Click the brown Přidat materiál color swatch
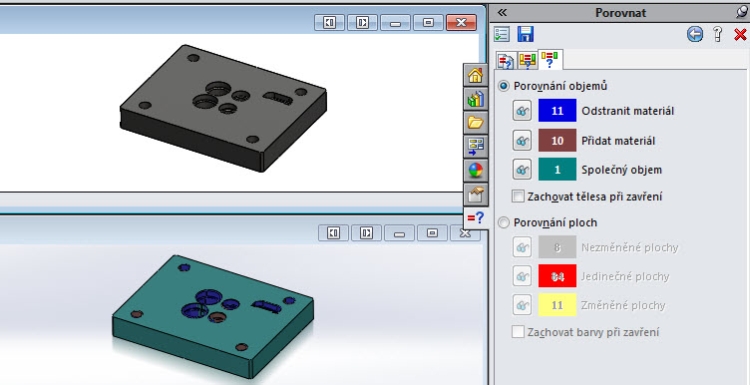The width and height of the screenshot is (750, 385). tap(557, 141)
